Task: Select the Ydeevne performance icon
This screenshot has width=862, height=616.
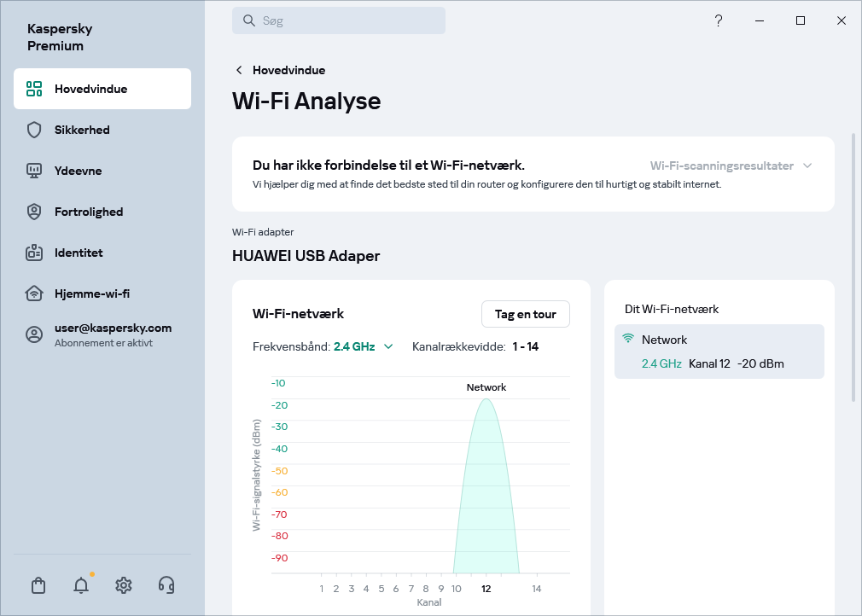Action: 34,171
